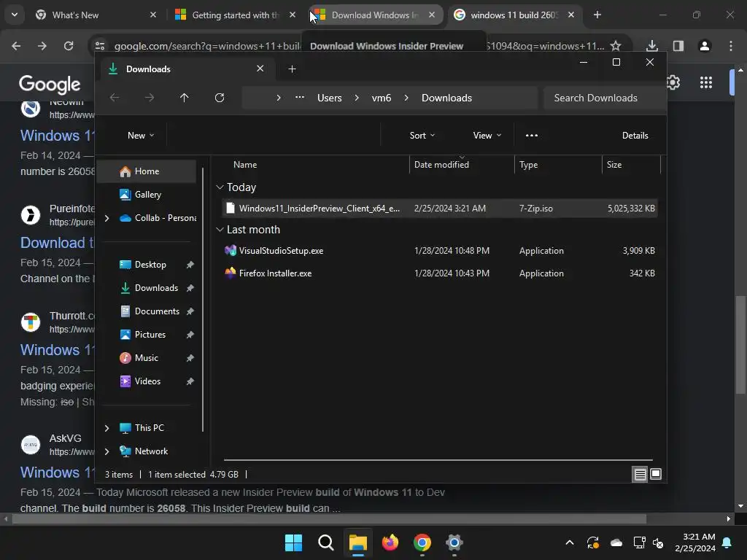Open a new Chrome tab
The image size is (747, 560).
[597, 15]
